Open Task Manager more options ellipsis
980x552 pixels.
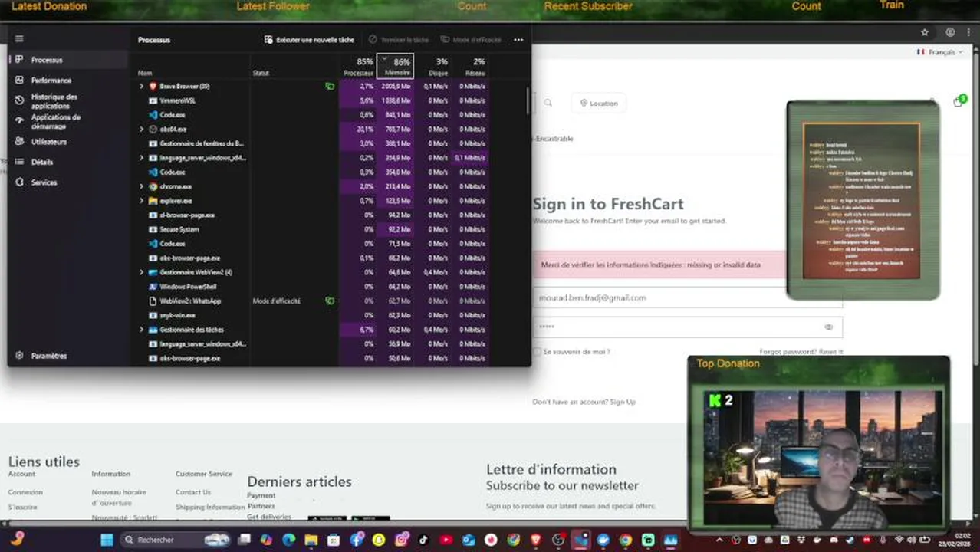point(518,40)
